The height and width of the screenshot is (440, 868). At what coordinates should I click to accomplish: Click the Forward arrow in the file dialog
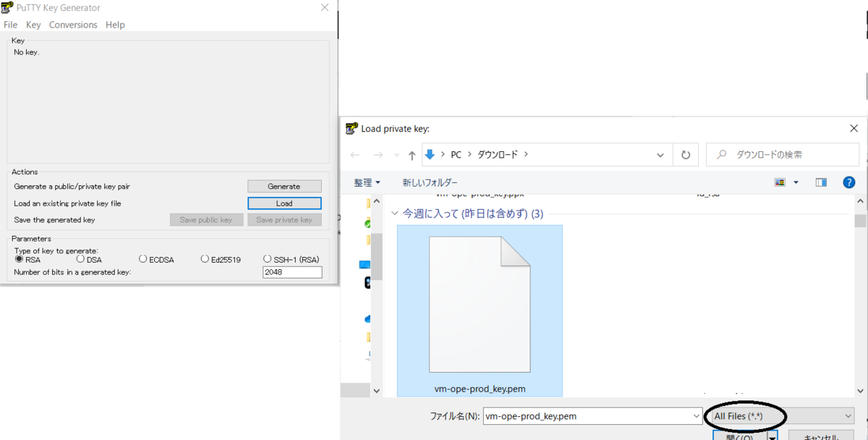(x=378, y=155)
